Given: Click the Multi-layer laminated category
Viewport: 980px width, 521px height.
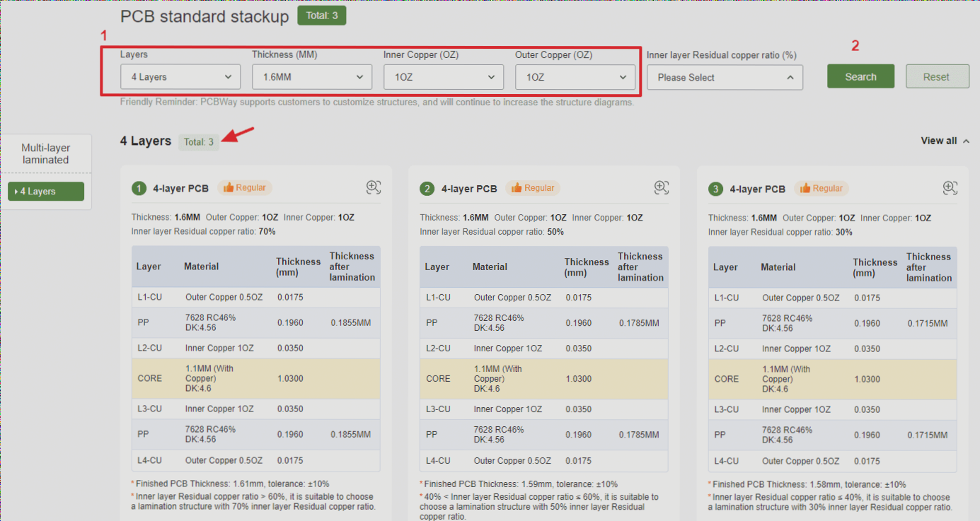Looking at the screenshot, I should coord(45,153).
